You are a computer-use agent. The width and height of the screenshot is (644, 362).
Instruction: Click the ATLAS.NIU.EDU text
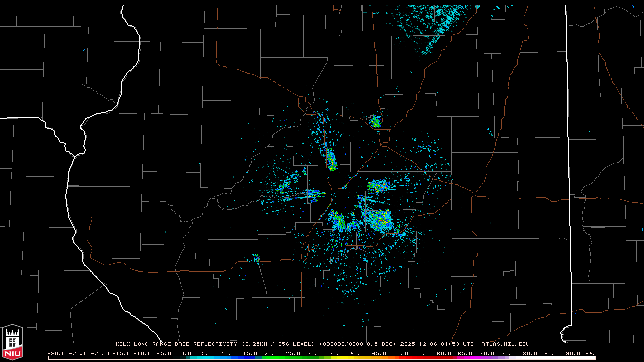pyautogui.click(x=505, y=344)
